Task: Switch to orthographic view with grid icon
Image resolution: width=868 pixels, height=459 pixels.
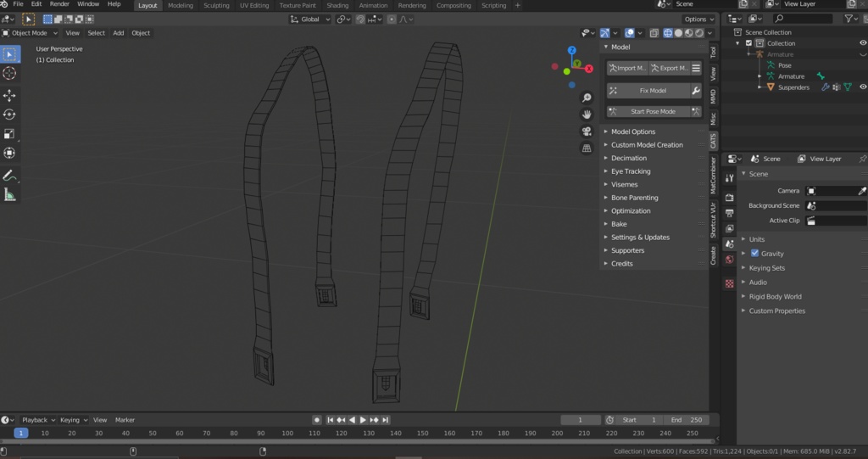Action: click(586, 148)
